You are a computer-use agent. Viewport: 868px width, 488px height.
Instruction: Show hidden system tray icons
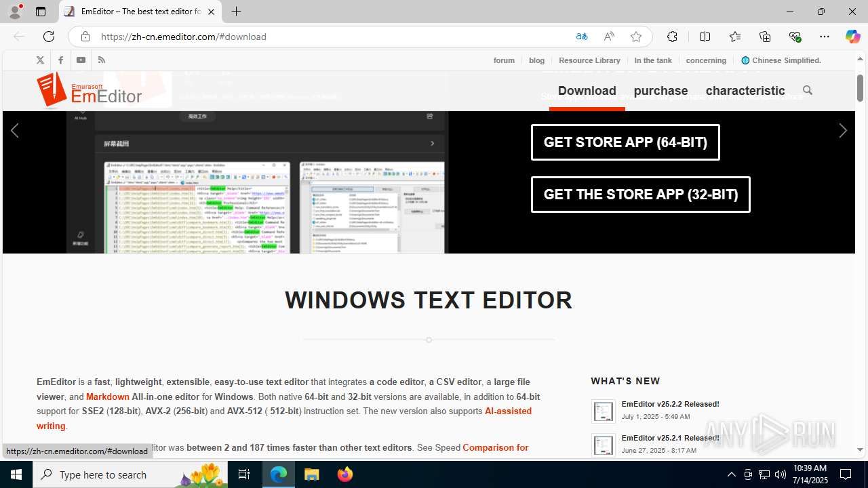pyautogui.click(x=731, y=474)
